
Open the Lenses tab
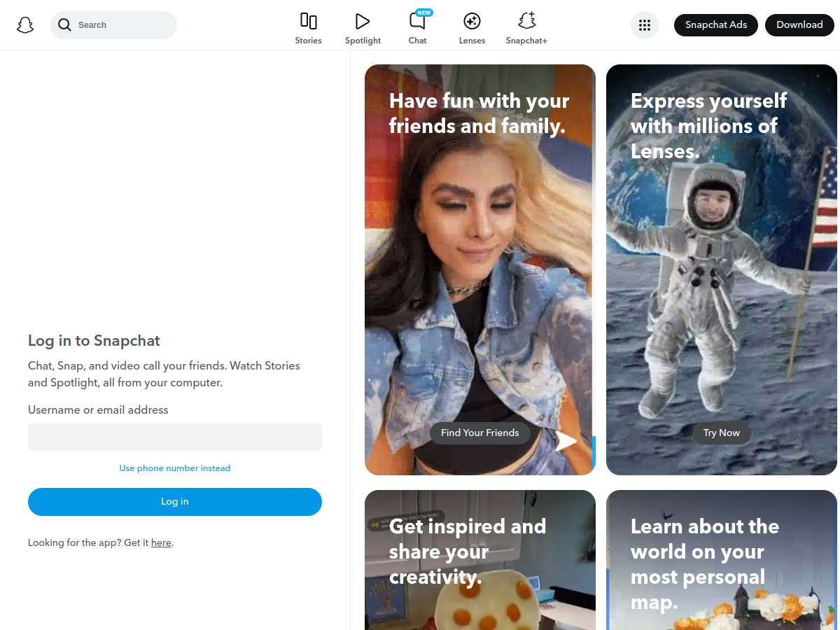pos(472,29)
